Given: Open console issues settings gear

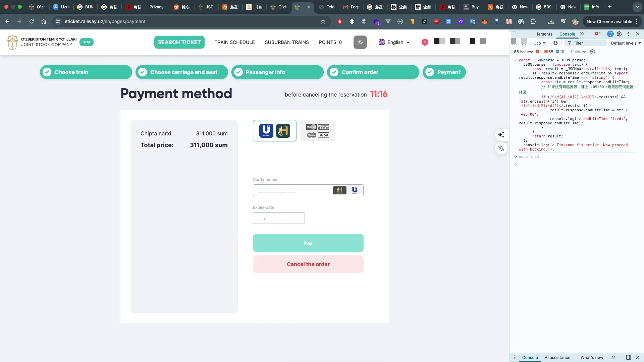Looking at the screenshot, I should 592,52.
